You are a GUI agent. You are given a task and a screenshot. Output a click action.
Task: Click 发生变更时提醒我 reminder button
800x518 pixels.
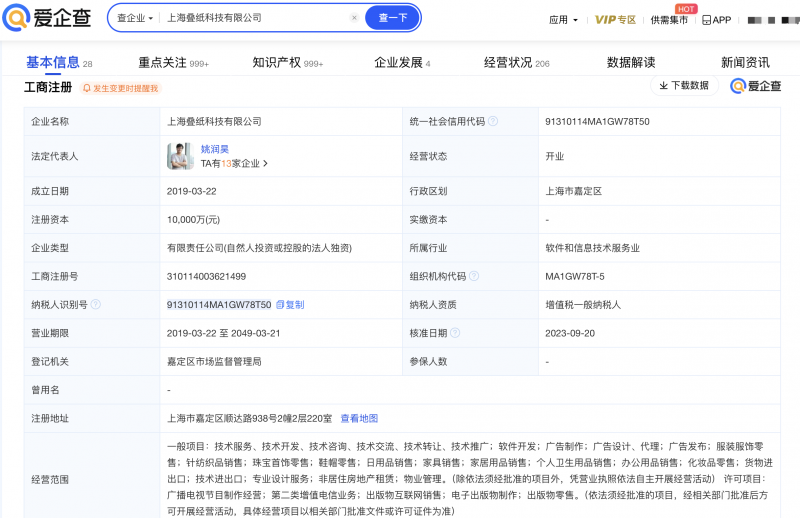click(x=121, y=88)
